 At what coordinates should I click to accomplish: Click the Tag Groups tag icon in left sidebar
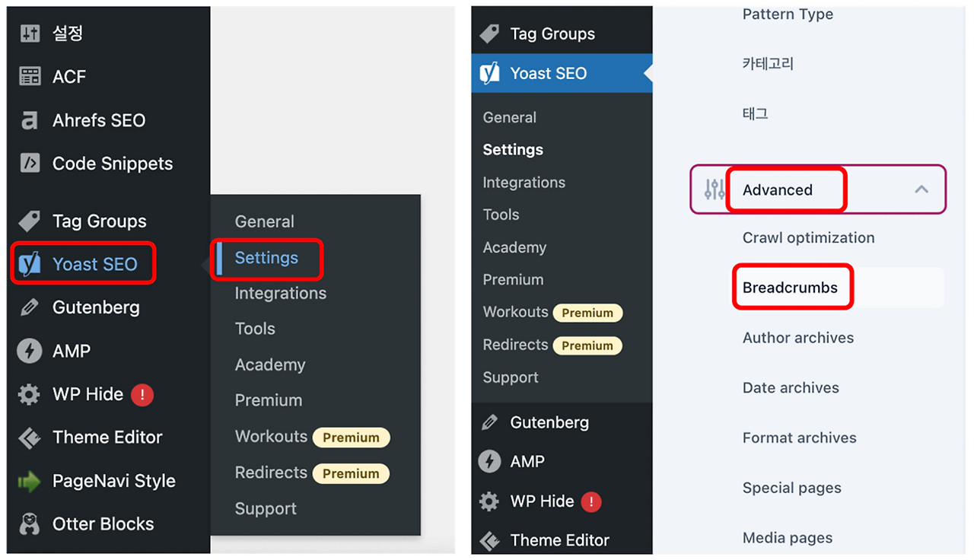click(x=30, y=221)
